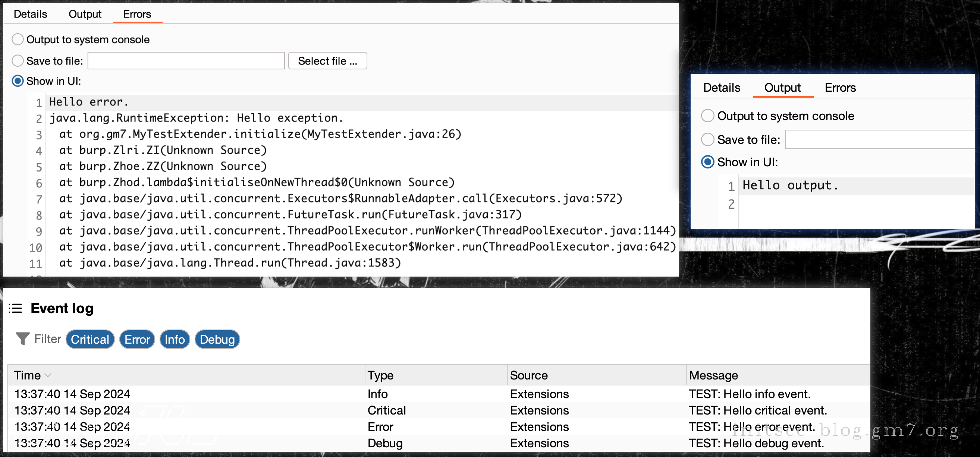Select Output to system console in Errors panel

click(18, 39)
